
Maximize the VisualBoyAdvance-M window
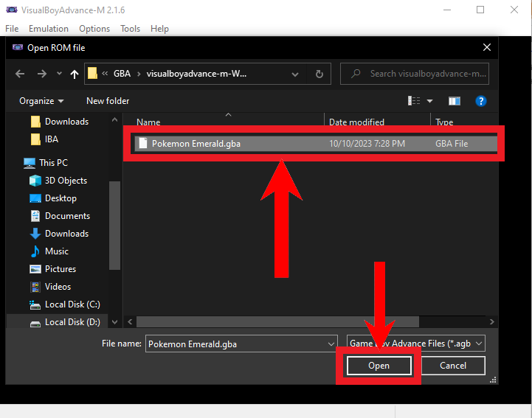tap(480, 10)
